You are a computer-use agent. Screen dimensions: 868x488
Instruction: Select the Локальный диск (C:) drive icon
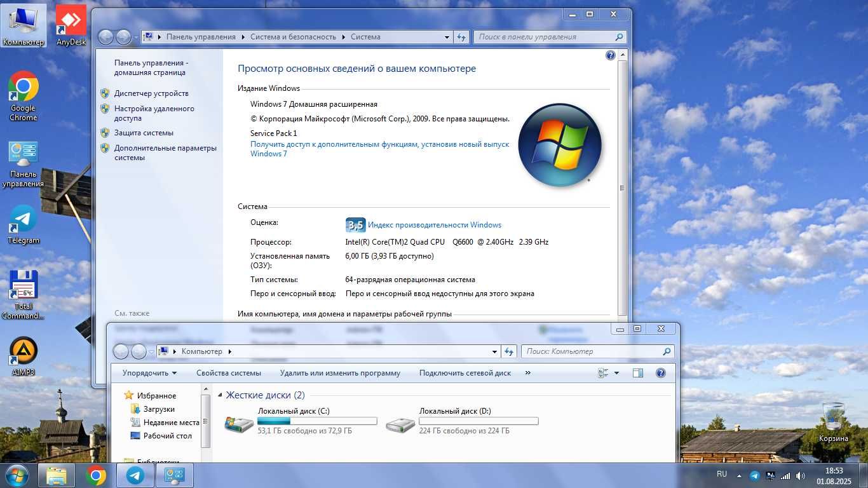[239, 424]
